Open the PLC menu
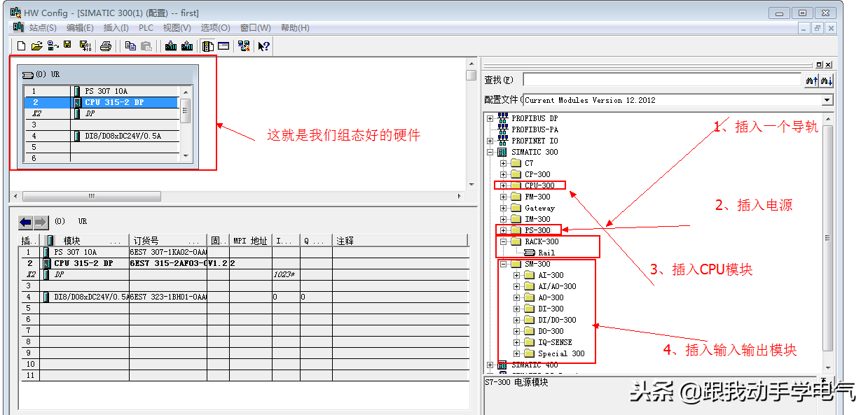The width and height of the screenshot is (868, 415). (x=146, y=28)
